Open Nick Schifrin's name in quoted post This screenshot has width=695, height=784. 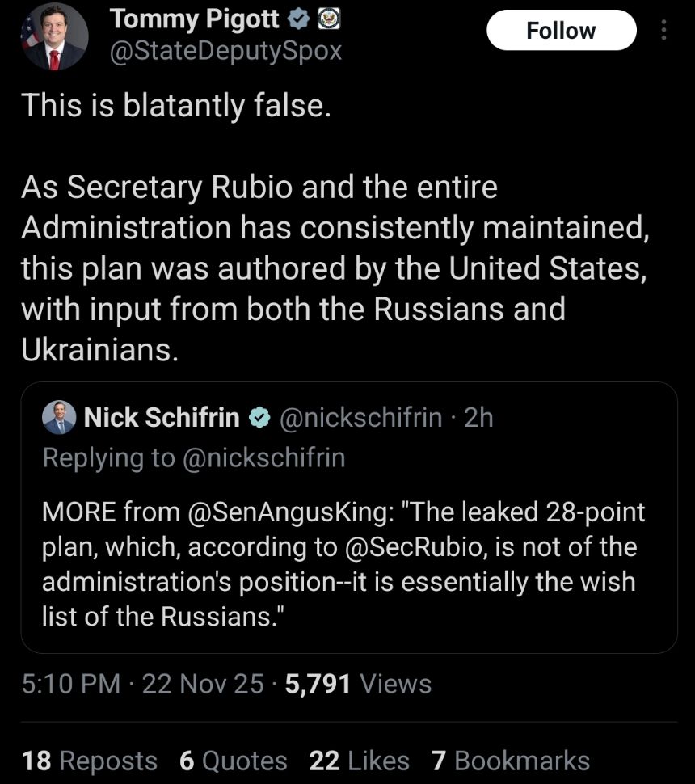[x=162, y=417]
